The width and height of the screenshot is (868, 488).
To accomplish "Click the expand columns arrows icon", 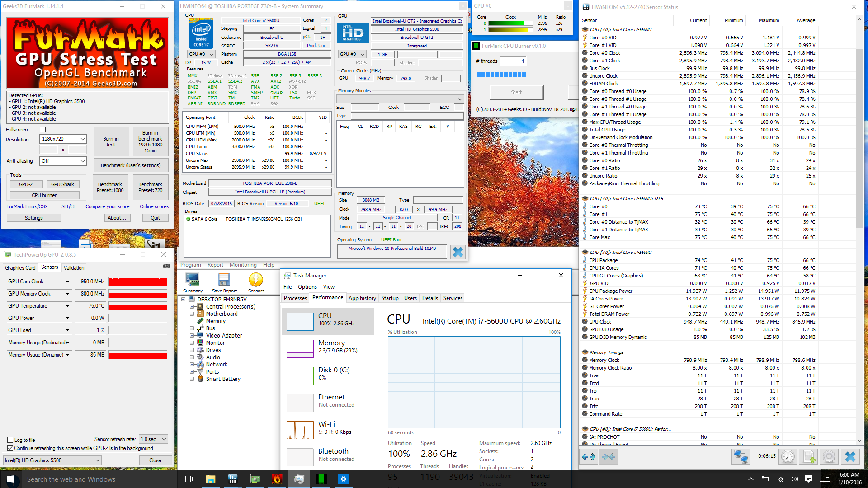I will click(588, 457).
